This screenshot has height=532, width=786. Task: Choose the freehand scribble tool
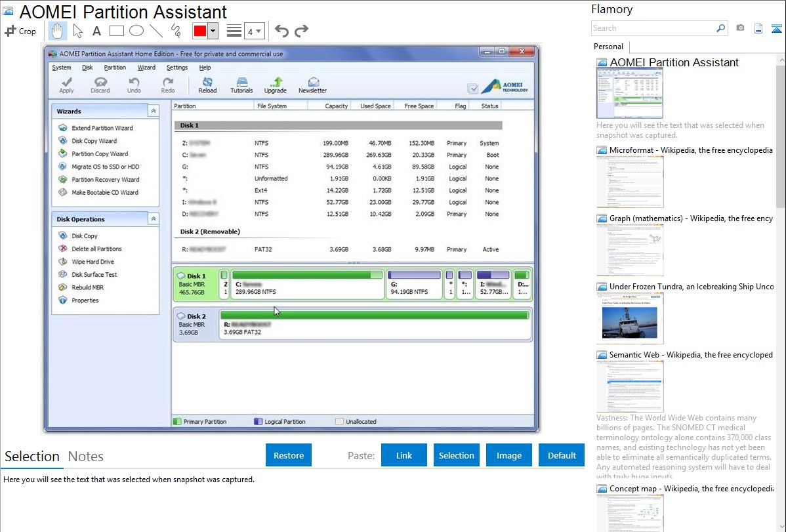point(176,31)
